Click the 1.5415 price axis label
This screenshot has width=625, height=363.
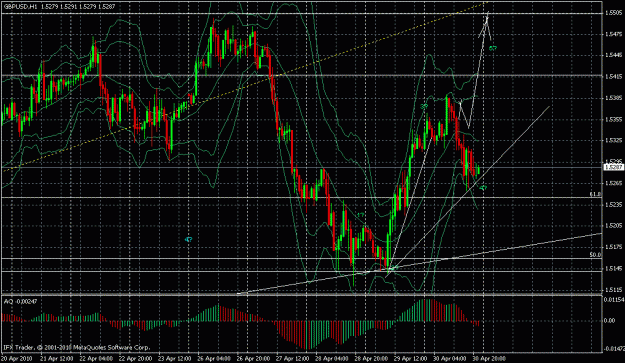613,77
